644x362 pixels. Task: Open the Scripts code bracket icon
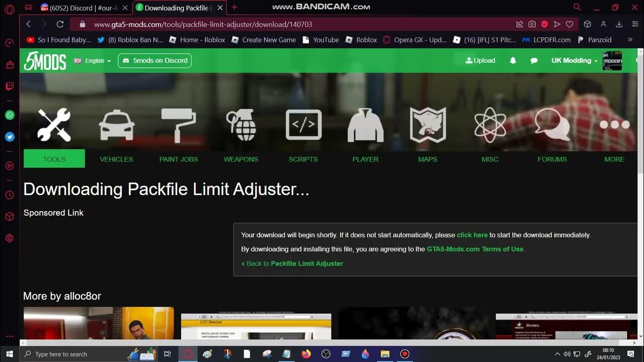pyautogui.click(x=303, y=125)
